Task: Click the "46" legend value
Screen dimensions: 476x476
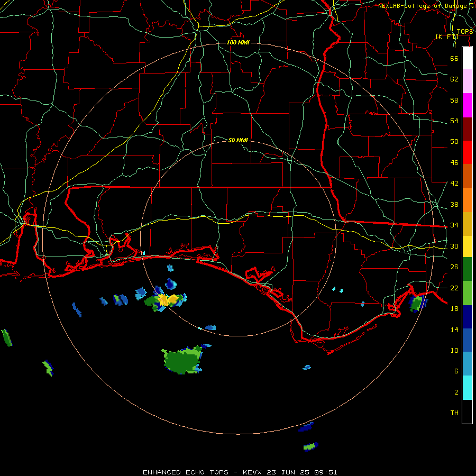Action: tap(454, 163)
